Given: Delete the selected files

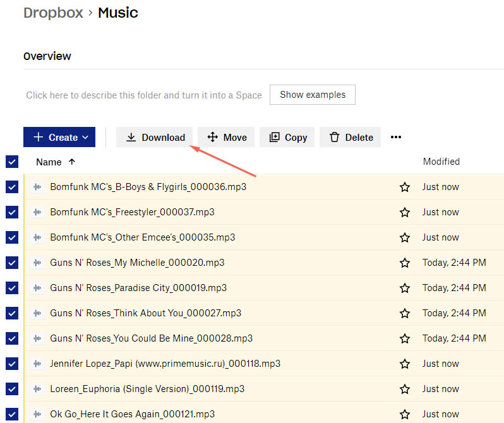Looking at the screenshot, I should [350, 137].
